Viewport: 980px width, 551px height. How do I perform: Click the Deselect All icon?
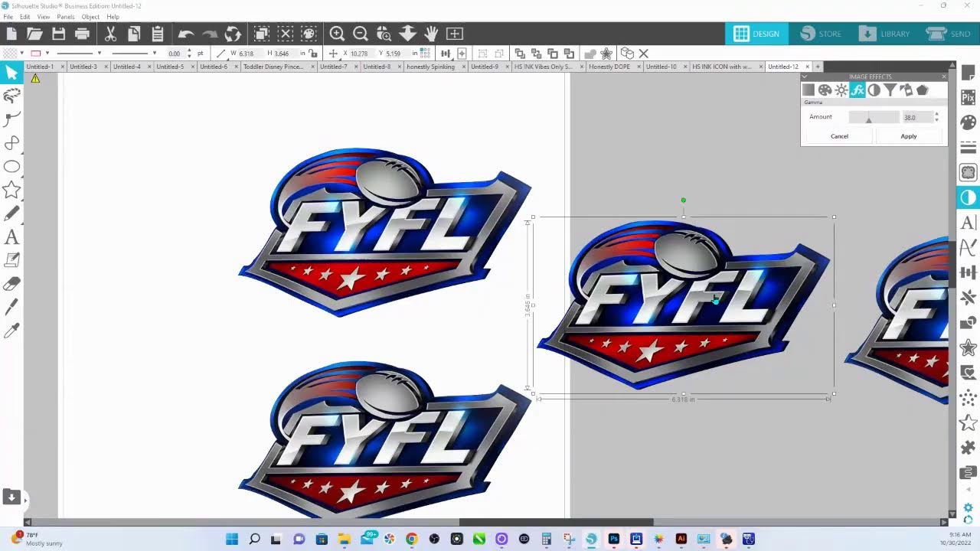286,34
